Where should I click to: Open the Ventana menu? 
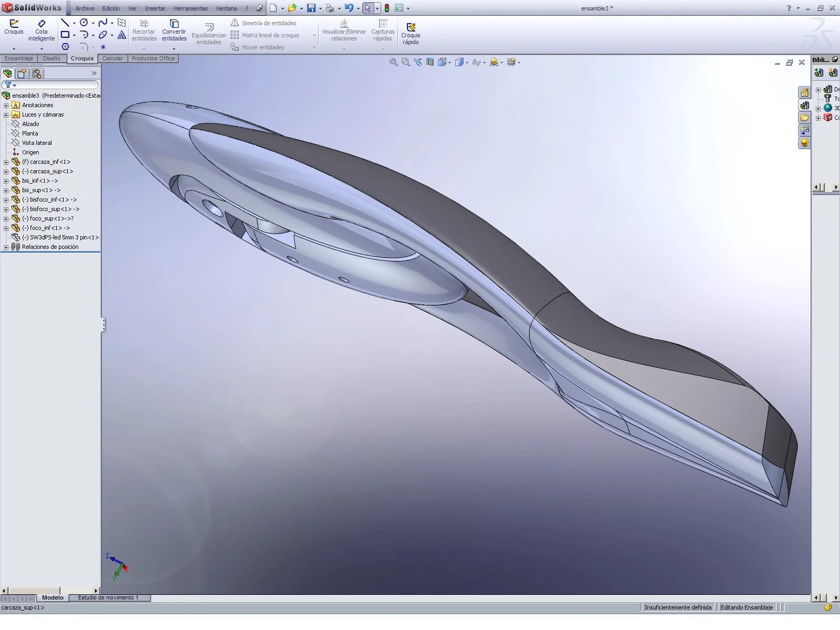pyautogui.click(x=226, y=8)
